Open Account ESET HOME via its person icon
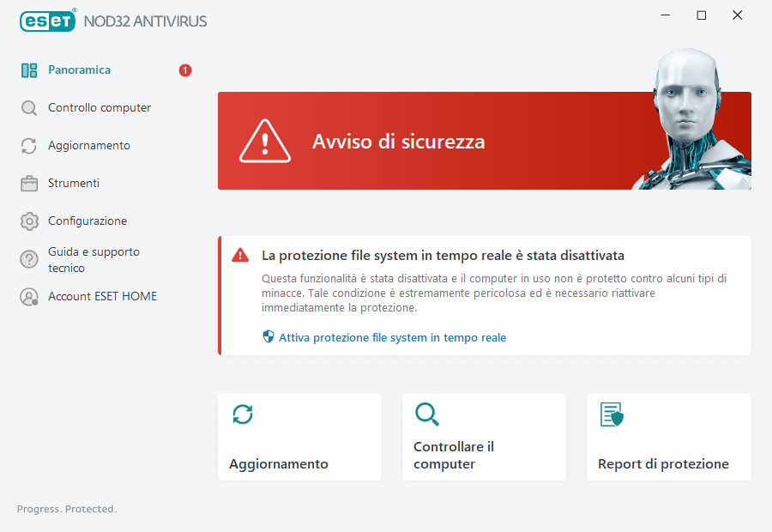This screenshot has height=532, width=772. 29,296
